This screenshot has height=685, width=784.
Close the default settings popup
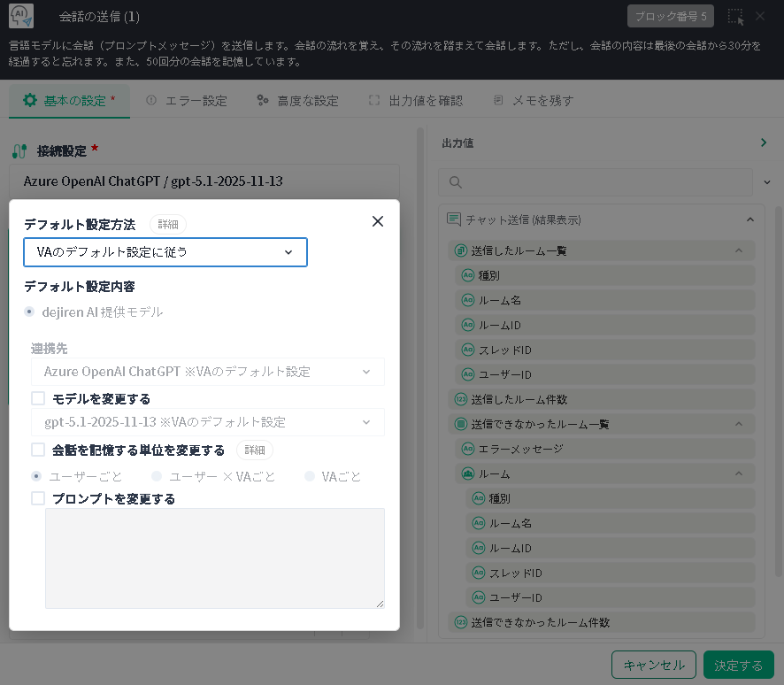[x=378, y=221]
